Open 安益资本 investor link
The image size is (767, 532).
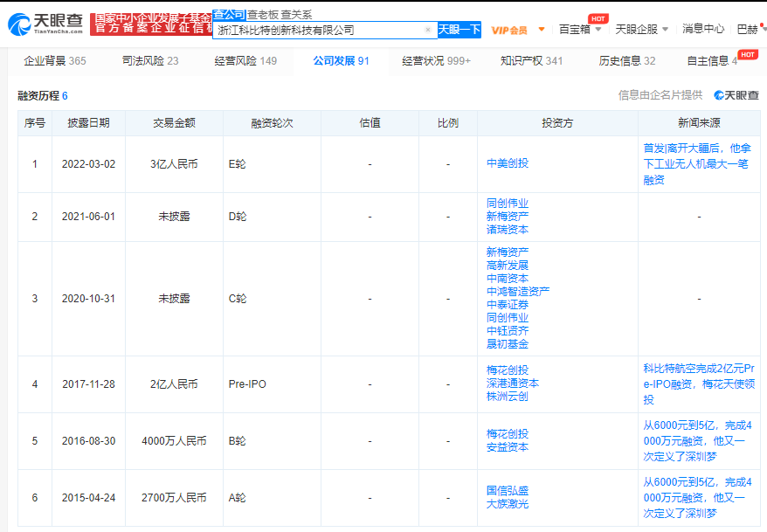point(508,447)
